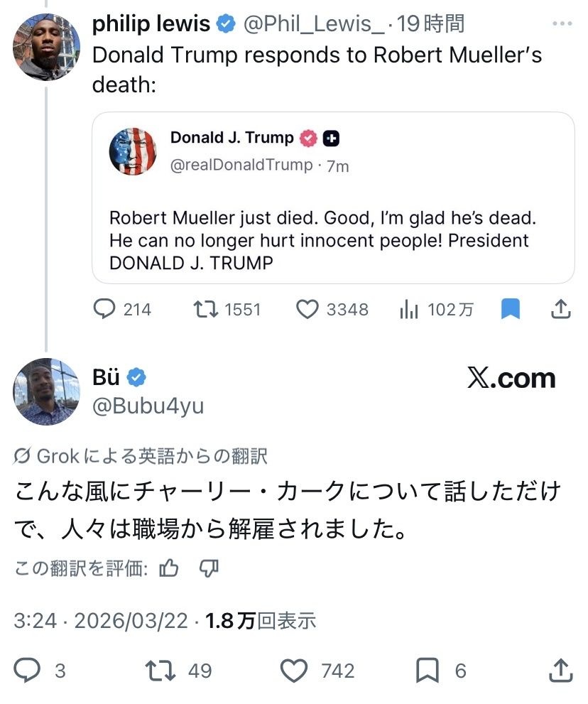The image size is (588, 704).
Task: Rate the Grok translation thumbs down
Action: click(209, 568)
